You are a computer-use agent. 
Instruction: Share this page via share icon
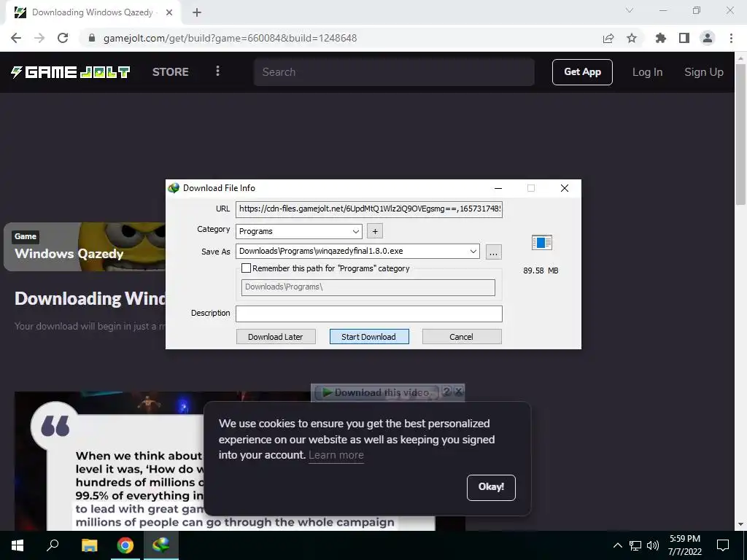coord(608,38)
